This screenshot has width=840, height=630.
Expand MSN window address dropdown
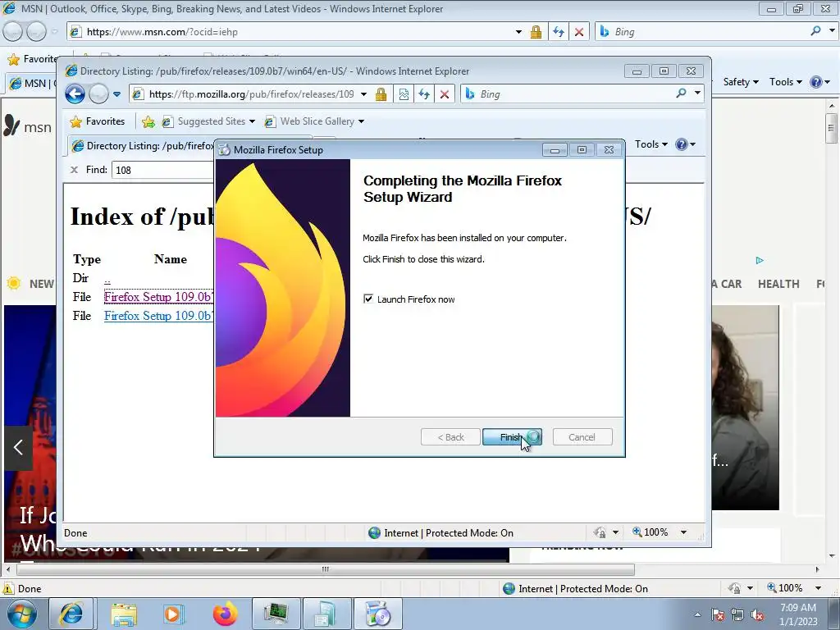(x=518, y=32)
